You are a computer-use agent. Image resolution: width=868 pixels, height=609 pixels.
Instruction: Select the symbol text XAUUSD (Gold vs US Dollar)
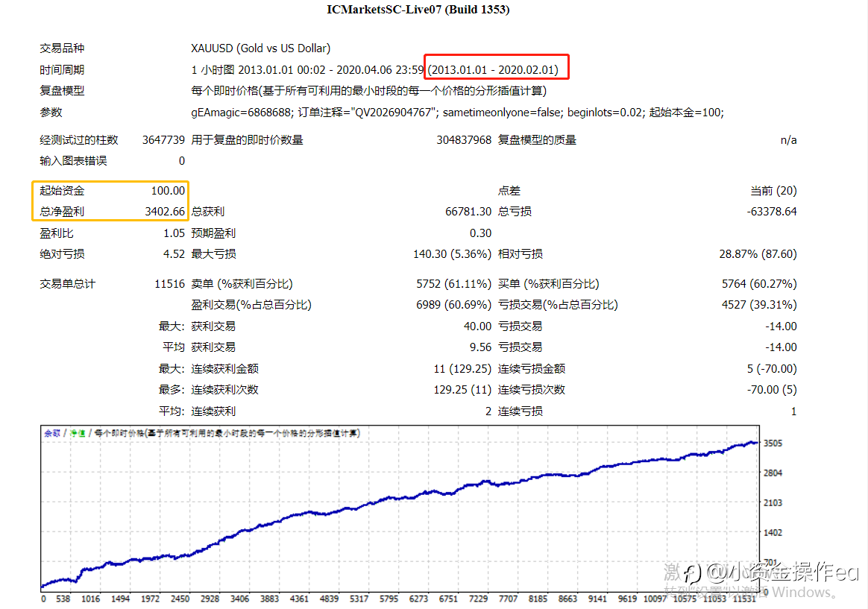click(x=261, y=48)
